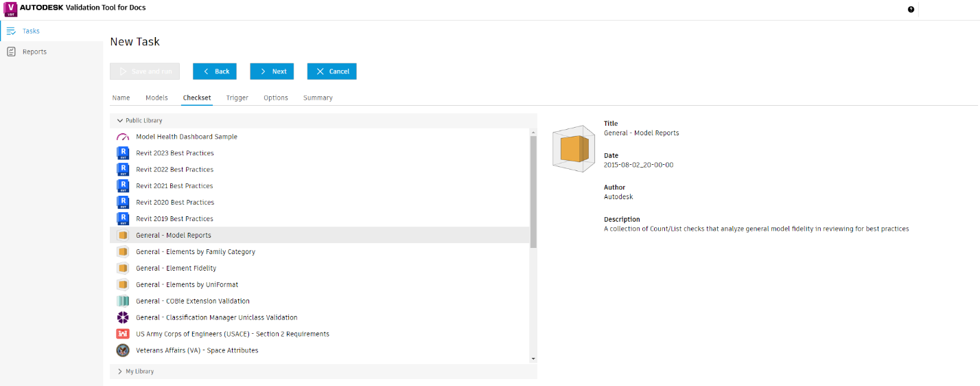Select Revit 2023 Best Practices row
Viewport: 980px width, 386px height.
pos(320,153)
